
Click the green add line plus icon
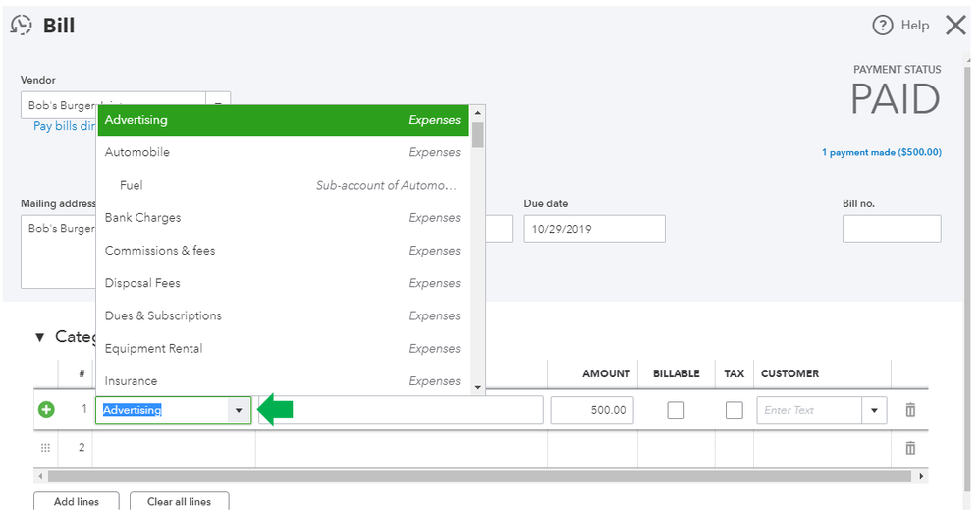[x=46, y=410]
